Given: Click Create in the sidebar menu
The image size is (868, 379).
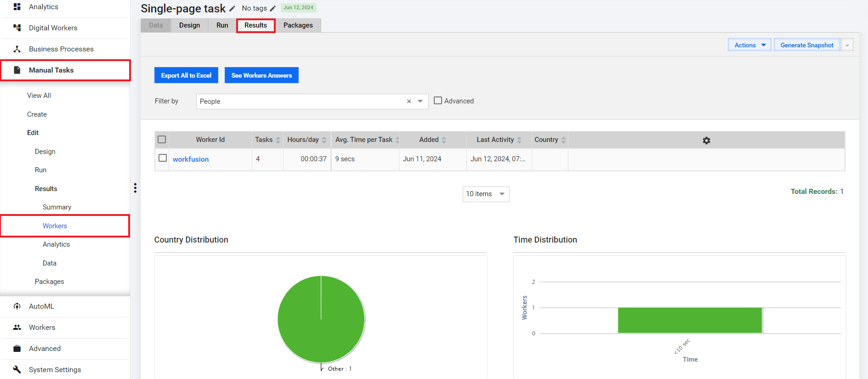Looking at the screenshot, I should (x=37, y=114).
